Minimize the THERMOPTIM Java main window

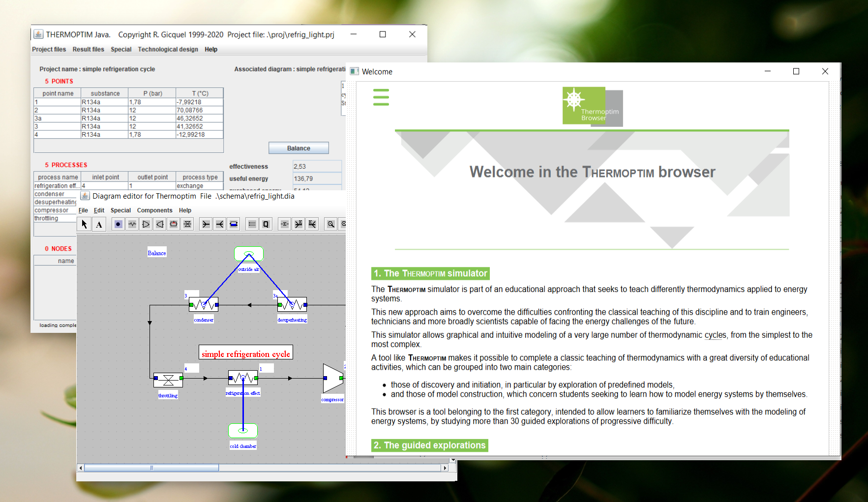pyautogui.click(x=354, y=34)
